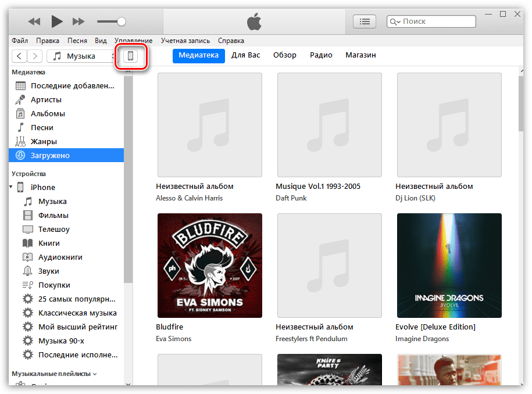Click gear icon beside Музыка 90-х
This screenshot has width=532, height=394.
pyautogui.click(x=28, y=341)
